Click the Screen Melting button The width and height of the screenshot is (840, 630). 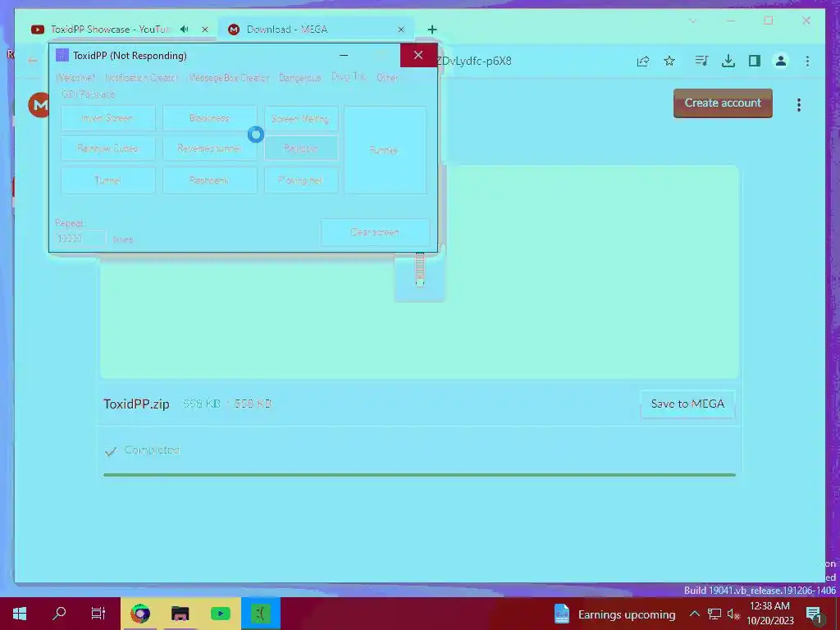[301, 119]
